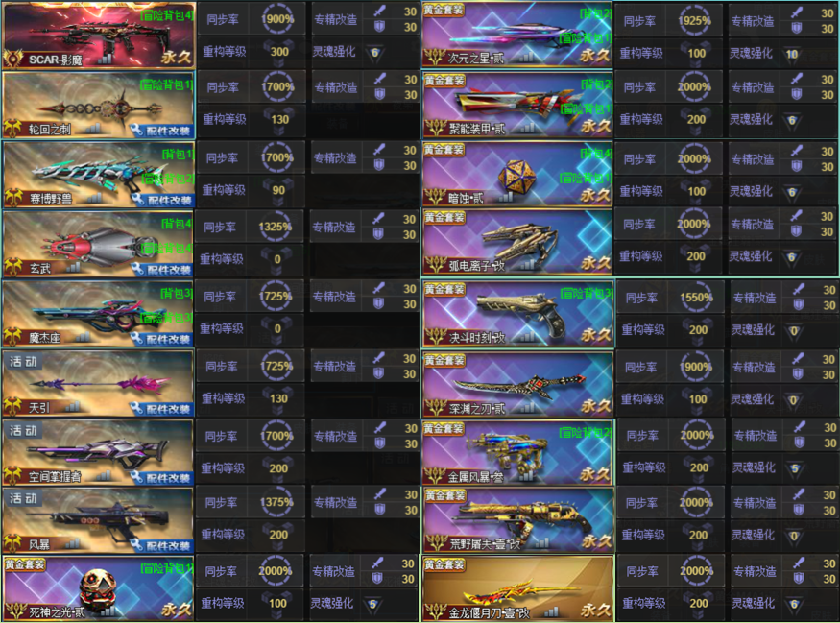Click the 专精改造 label beside 决斗时刻·改
This screenshot has width=840, height=623.
pyautogui.click(x=755, y=298)
